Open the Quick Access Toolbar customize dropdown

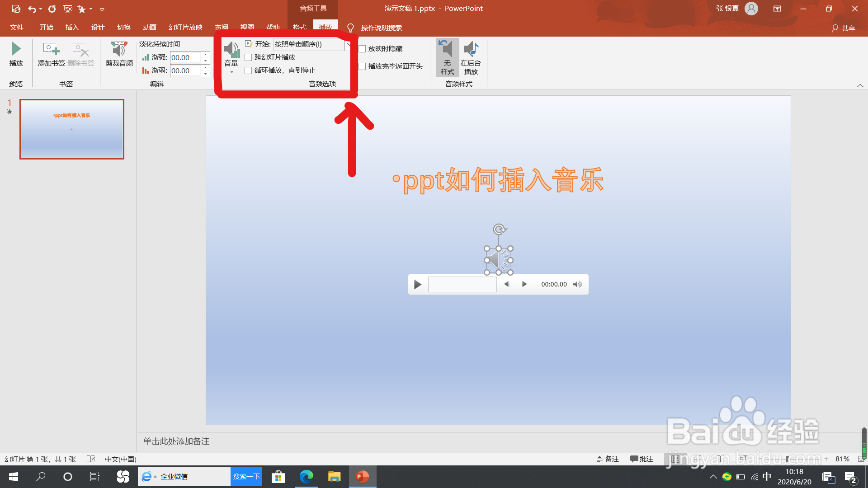click(x=102, y=9)
